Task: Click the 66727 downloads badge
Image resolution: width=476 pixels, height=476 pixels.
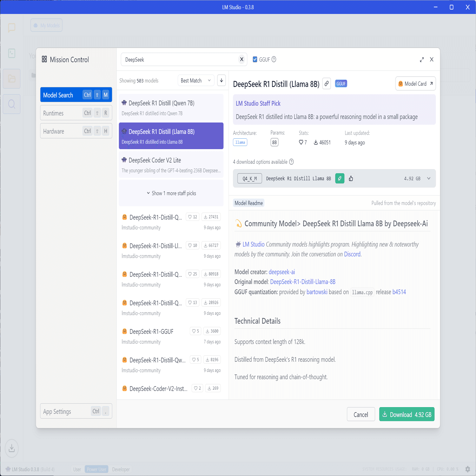Action: point(211,246)
